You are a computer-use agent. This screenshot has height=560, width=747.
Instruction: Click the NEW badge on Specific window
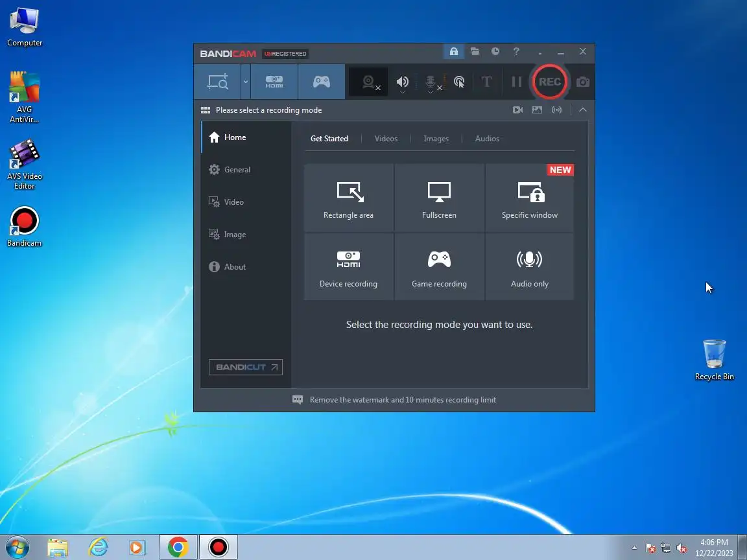click(x=560, y=170)
